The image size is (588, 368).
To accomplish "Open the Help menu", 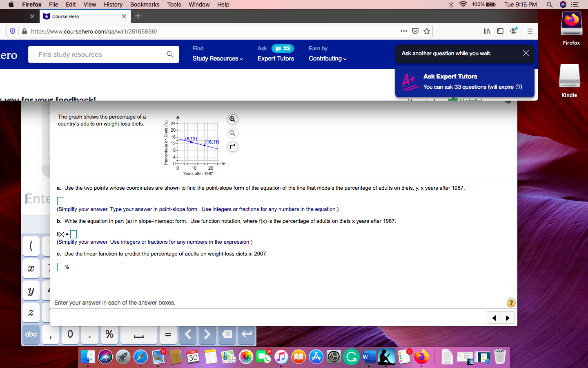I will [x=223, y=4].
